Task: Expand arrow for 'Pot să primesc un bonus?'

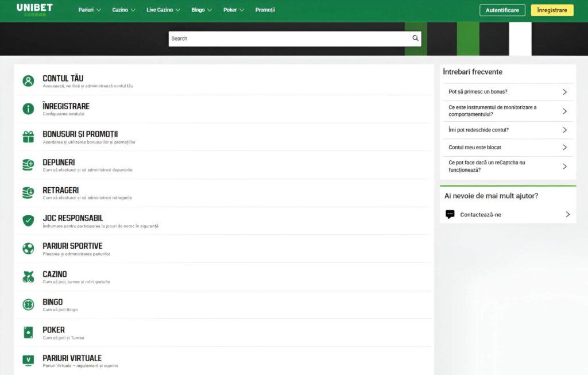Action: click(565, 92)
